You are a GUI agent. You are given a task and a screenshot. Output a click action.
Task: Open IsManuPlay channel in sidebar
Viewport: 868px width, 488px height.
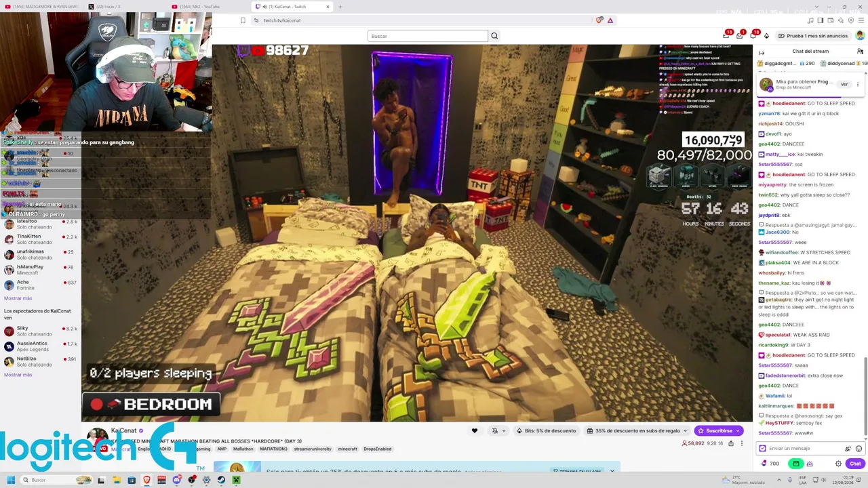coord(41,270)
